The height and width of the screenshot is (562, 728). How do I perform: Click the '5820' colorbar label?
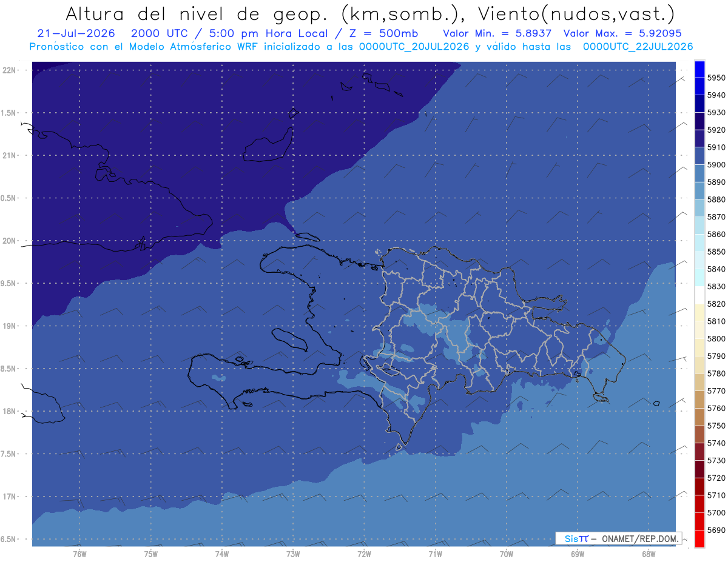(x=716, y=304)
